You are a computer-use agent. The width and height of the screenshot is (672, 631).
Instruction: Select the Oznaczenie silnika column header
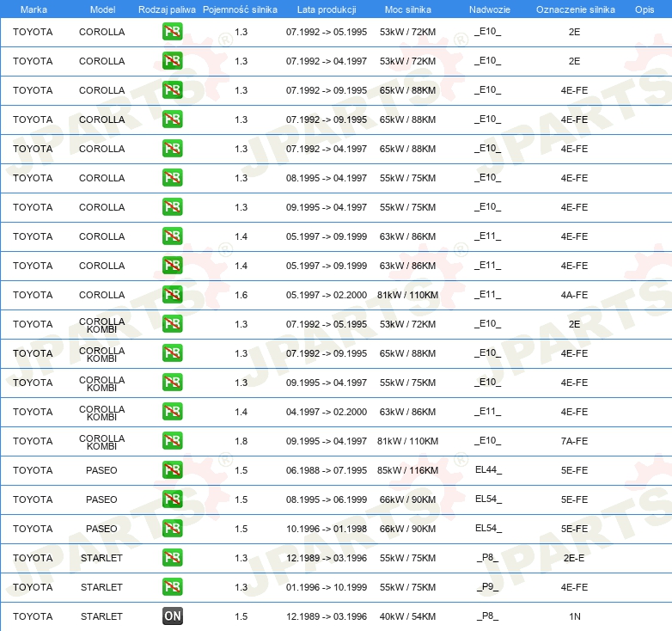pyautogui.click(x=575, y=9)
